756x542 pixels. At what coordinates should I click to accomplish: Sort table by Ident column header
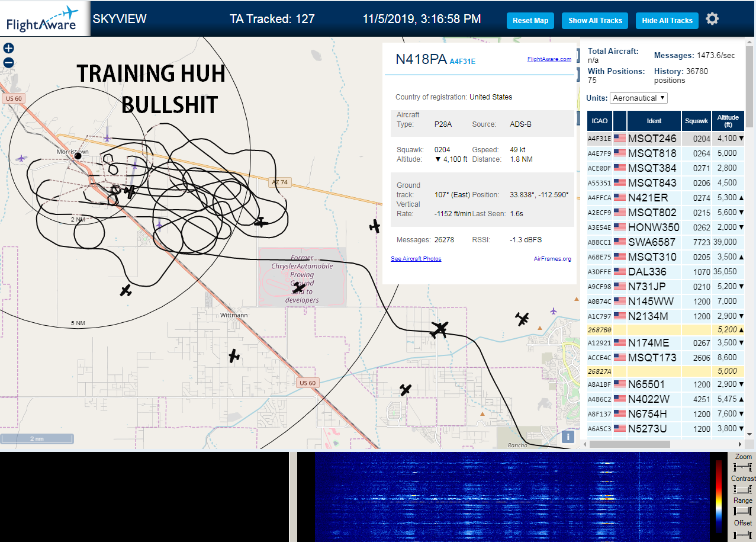[654, 121]
